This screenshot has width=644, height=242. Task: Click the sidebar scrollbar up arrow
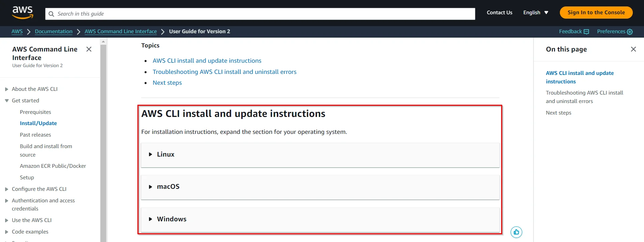pos(103,41)
